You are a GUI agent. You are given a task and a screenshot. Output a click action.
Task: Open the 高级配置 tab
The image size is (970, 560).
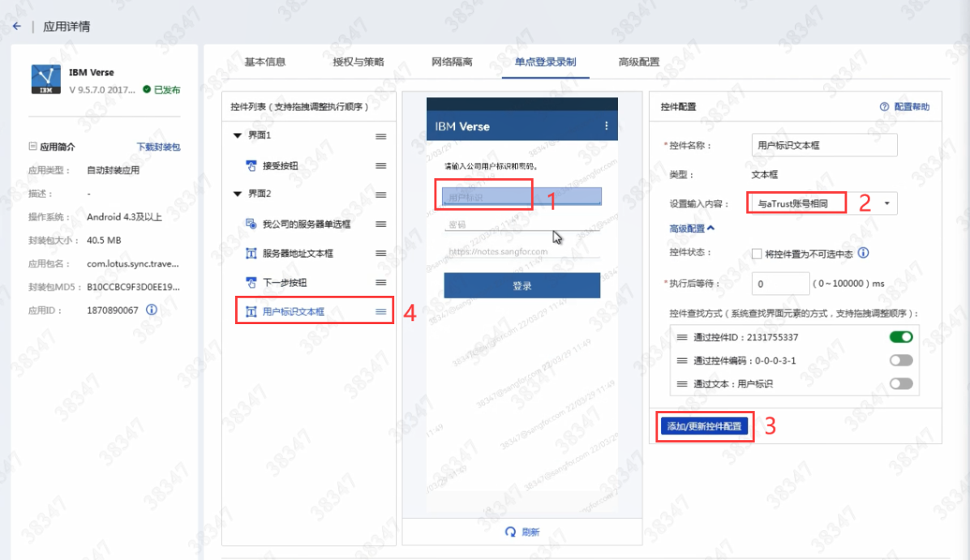coord(639,62)
